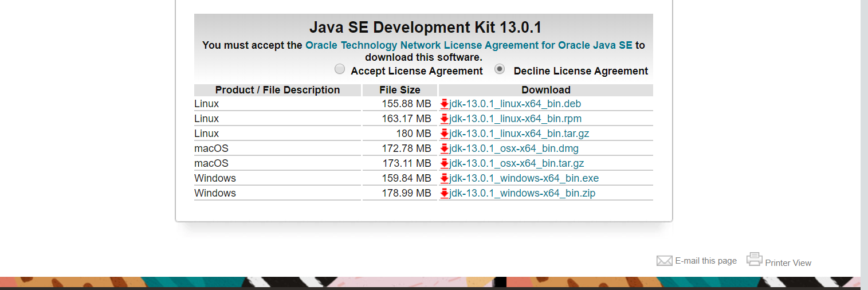The height and width of the screenshot is (290, 868).
Task: Select the Accept License Agreement radio button
Action: click(340, 69)
